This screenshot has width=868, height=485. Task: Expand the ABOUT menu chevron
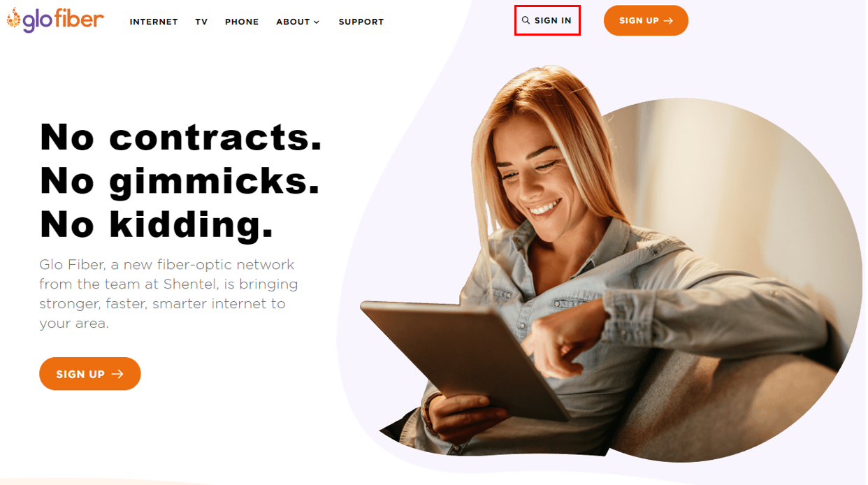(317, 22)
